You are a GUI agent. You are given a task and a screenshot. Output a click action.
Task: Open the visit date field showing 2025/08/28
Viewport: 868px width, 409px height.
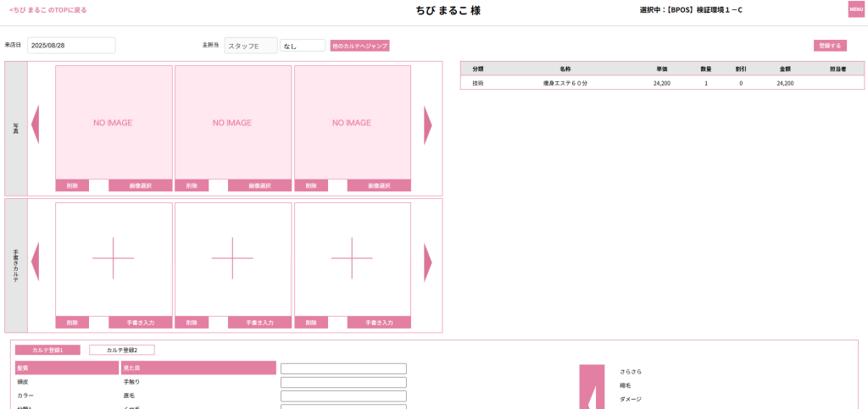[71, 46]
